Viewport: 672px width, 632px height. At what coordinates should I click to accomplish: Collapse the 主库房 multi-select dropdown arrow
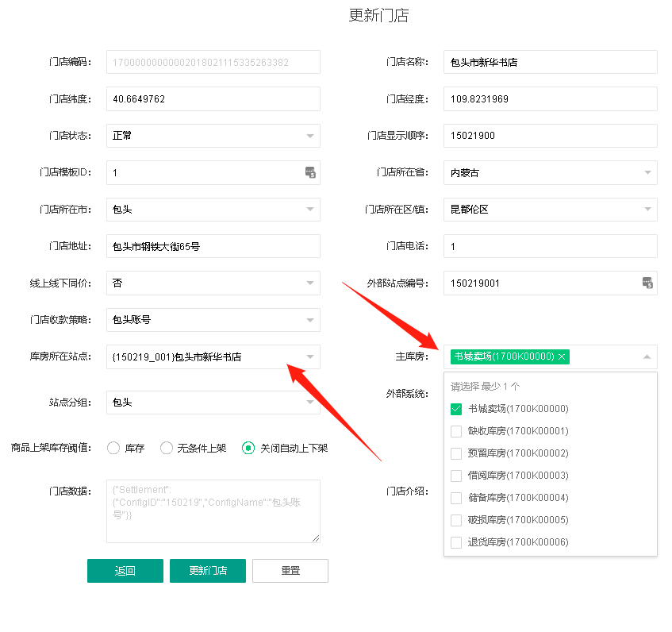[x=647, y=357]
